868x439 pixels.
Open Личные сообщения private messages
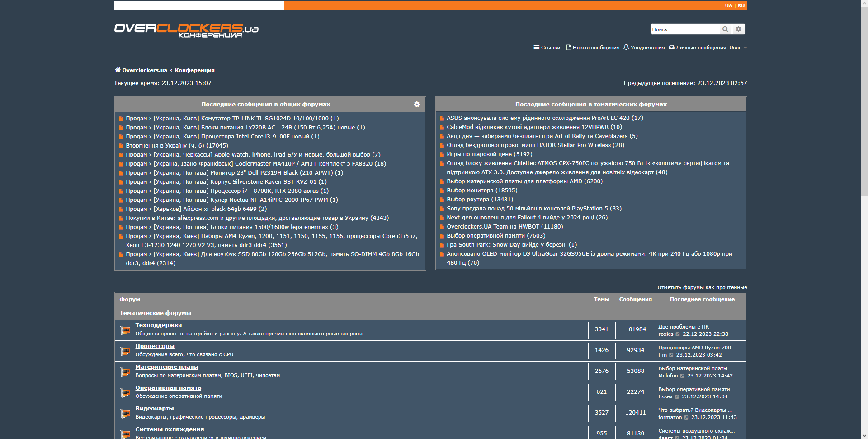pyautogui.click(x=698, y=48)
